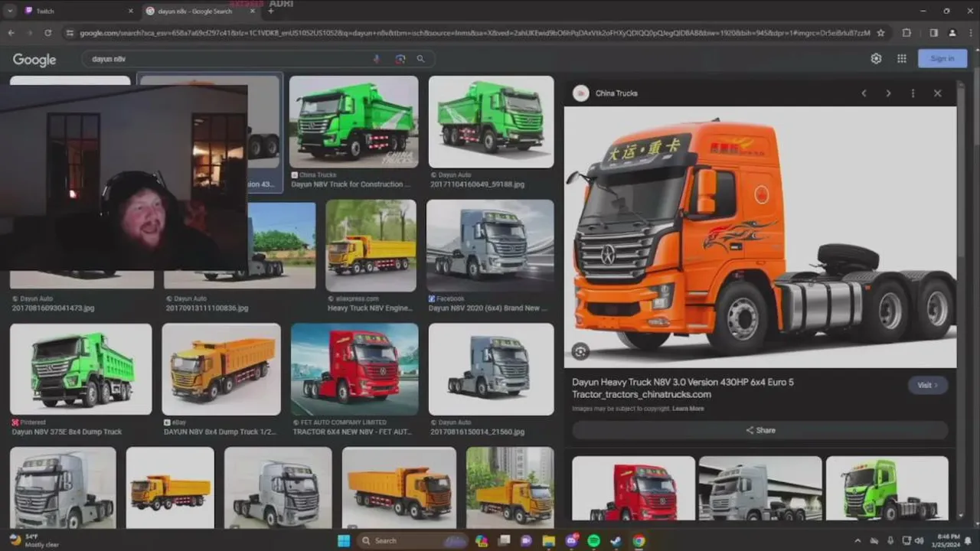Image resolution: width=980 pixels, height=551 pixels.
Task: Open the Windows Start menu
Action: click(344, 540)
